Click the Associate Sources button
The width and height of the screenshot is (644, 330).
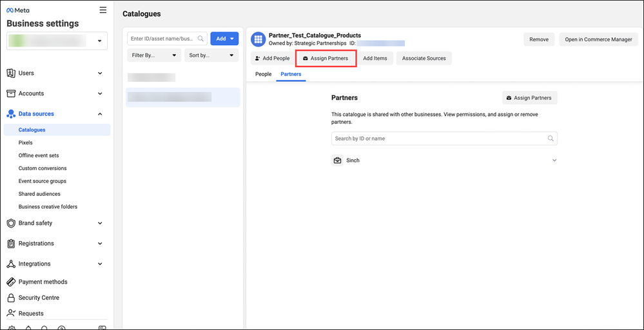pyautogui.click(x=424, y=58)
